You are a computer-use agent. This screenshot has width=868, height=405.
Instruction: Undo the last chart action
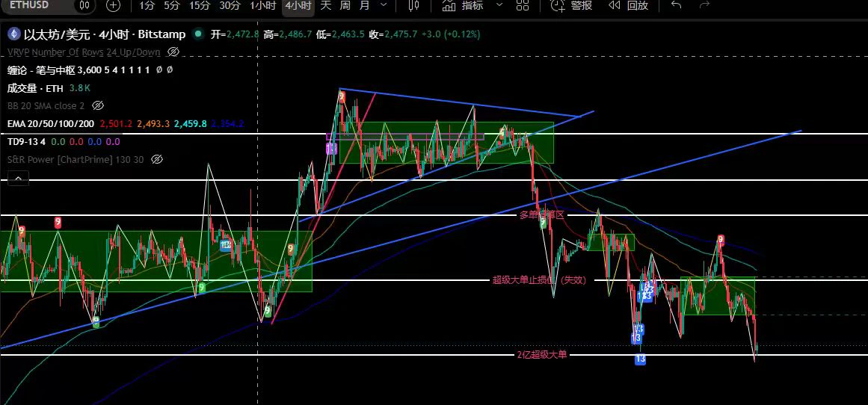[x=676, y=5]
